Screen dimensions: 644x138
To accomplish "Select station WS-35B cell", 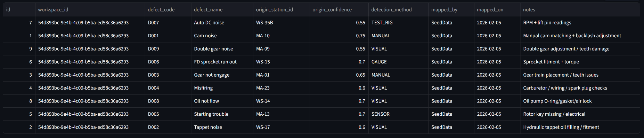I will click(x=282, y=23).
